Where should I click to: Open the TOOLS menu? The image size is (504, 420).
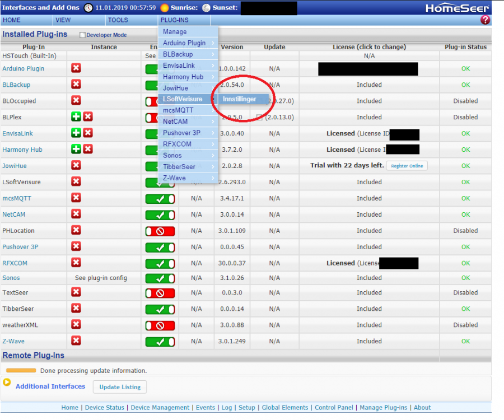pos(118,20)
